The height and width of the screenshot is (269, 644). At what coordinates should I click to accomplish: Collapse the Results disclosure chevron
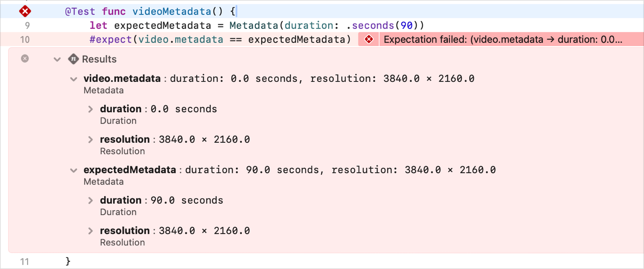[57, 60]
